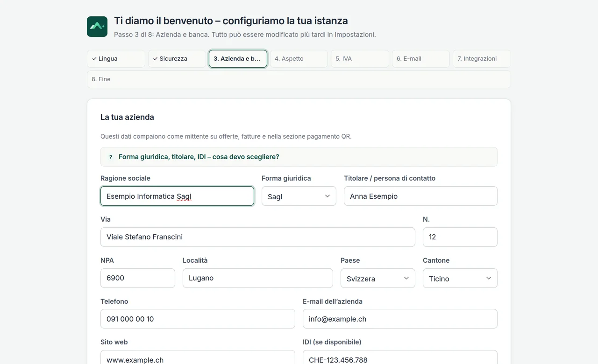Open the Forma giuridica dropdown
The image size is (598, 364).
[x=299, y=196]
